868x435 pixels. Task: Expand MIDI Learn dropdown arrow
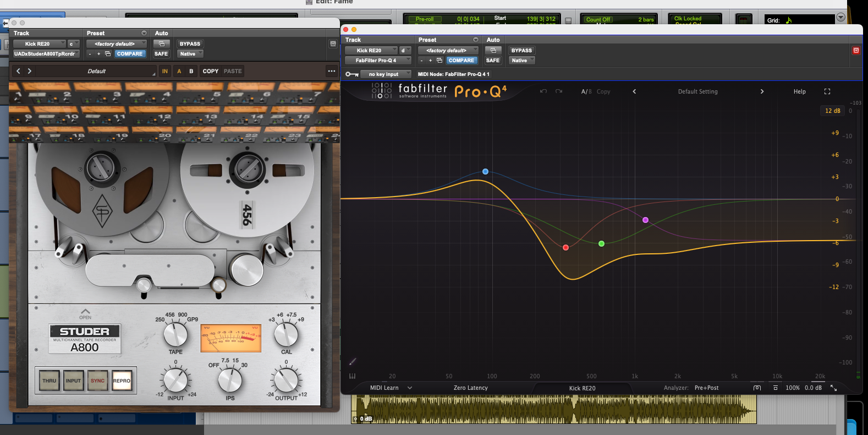coord(410,388)
